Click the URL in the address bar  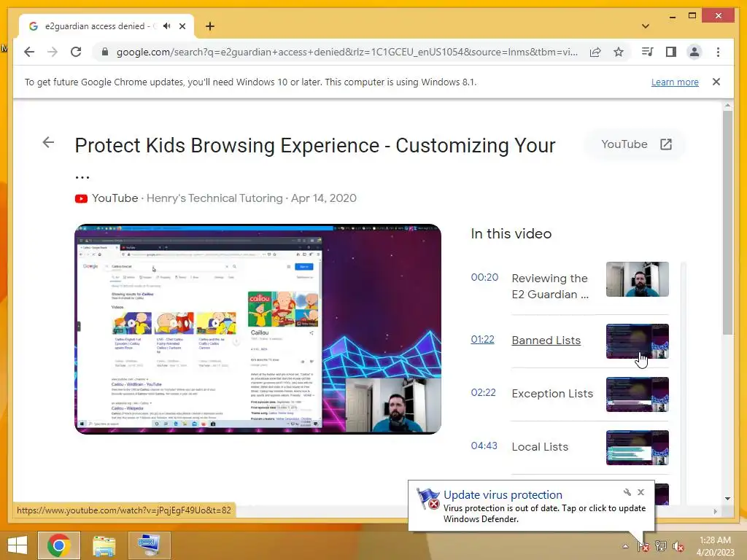coord(347,52)
